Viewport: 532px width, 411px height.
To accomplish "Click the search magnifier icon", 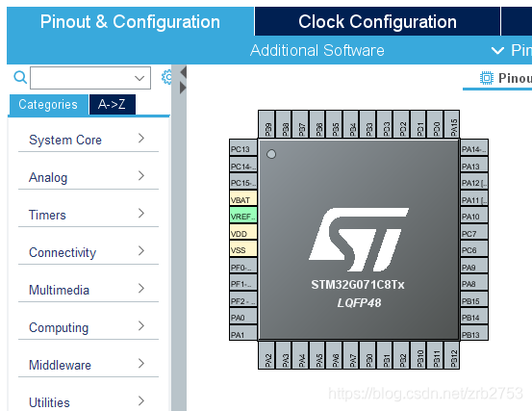I will [x=20, y=77].
